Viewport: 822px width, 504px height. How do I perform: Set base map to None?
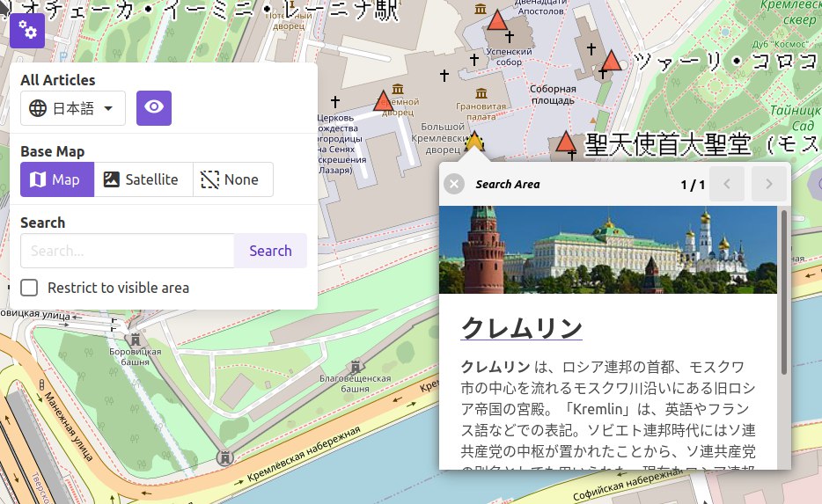[x=232, y=179]
